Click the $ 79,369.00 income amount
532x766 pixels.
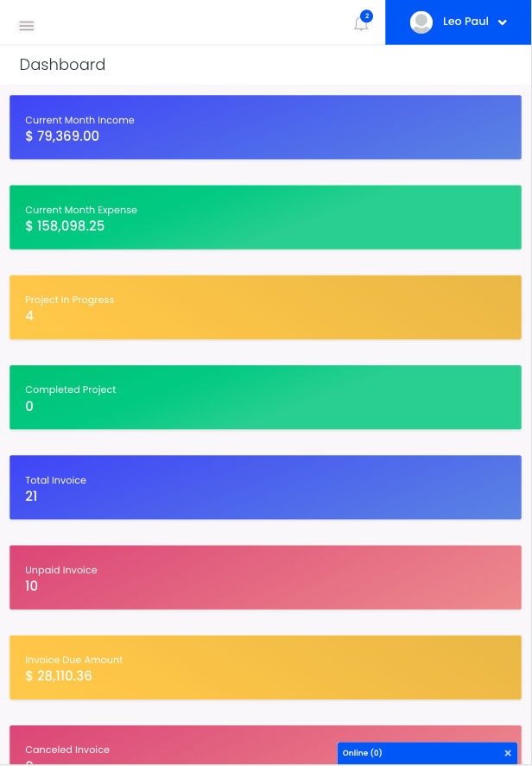pos(62,136)
